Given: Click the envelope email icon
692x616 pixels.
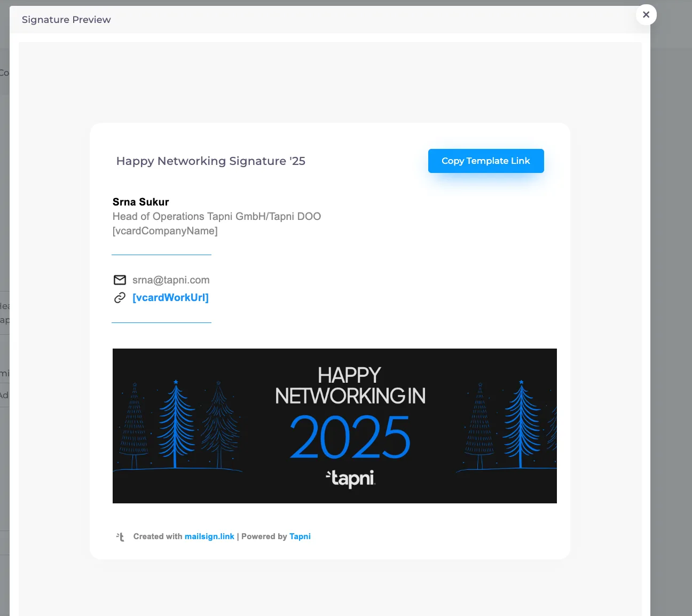Looking at the screenshot, I should (120, 280).
